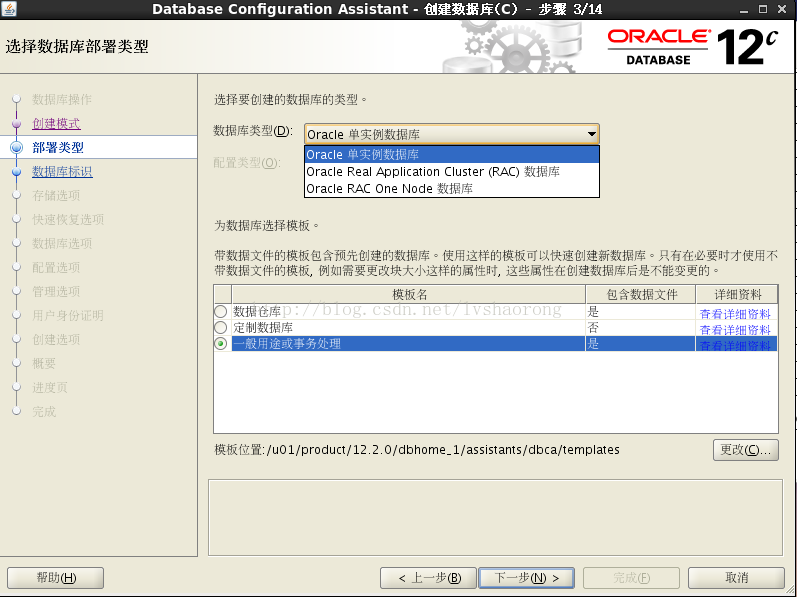Open the 数据库类型 dropdown arrow
This screenshot has height=597, width=797.
(x=591, y=134)
